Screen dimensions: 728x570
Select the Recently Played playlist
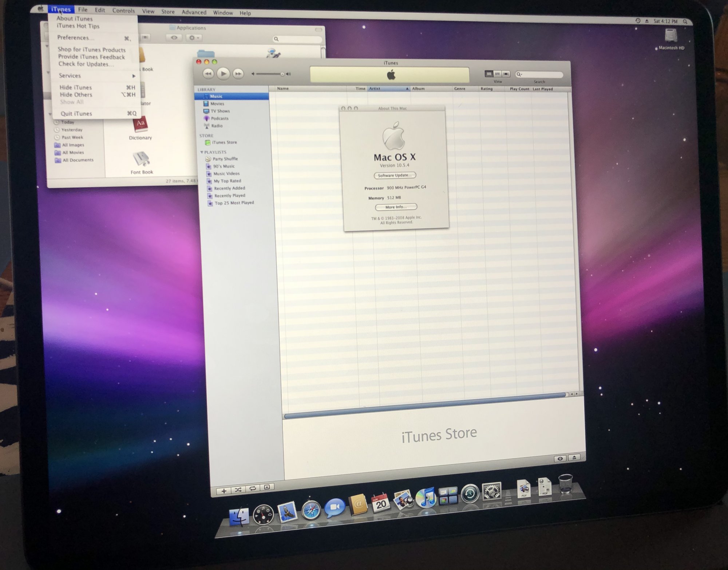(x=229, y=196)
